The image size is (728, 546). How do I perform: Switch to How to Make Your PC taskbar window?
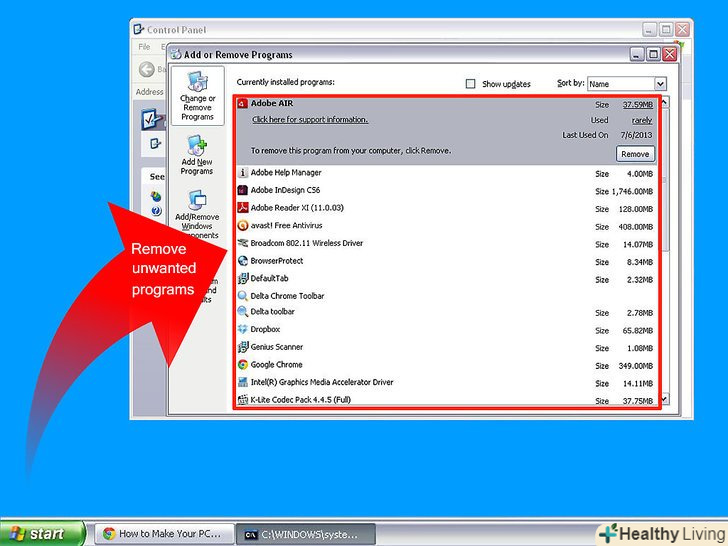(164, 533)
